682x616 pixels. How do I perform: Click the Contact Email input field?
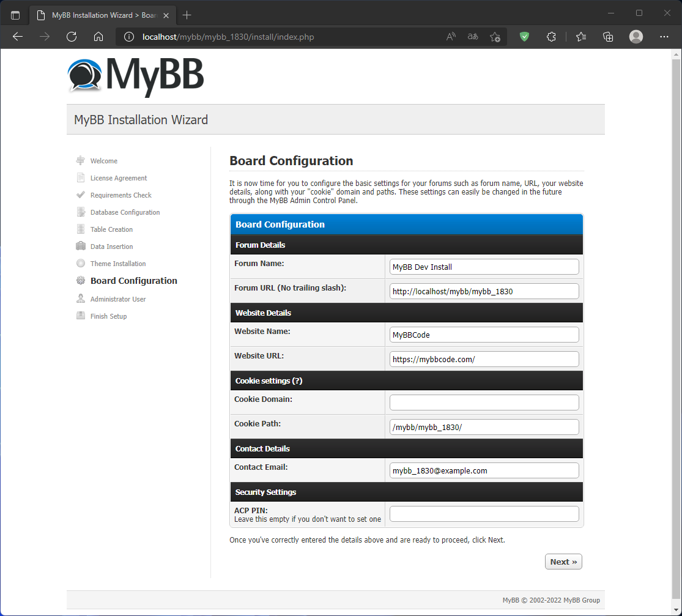tap(484, 470)
